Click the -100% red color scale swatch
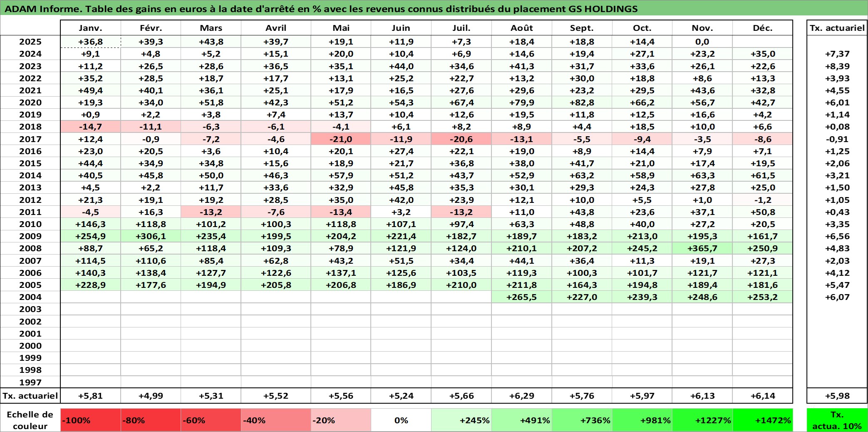 pyautogui.click(x=90, y=420)
